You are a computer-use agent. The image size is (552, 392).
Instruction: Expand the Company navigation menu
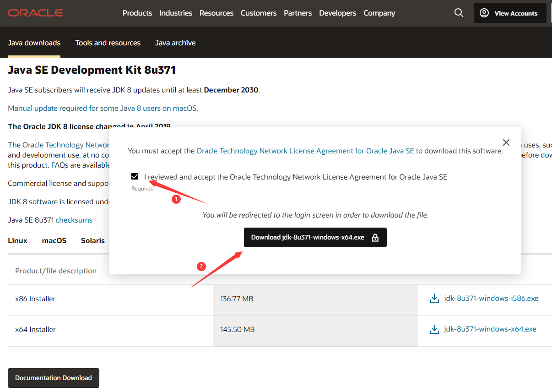379,13
